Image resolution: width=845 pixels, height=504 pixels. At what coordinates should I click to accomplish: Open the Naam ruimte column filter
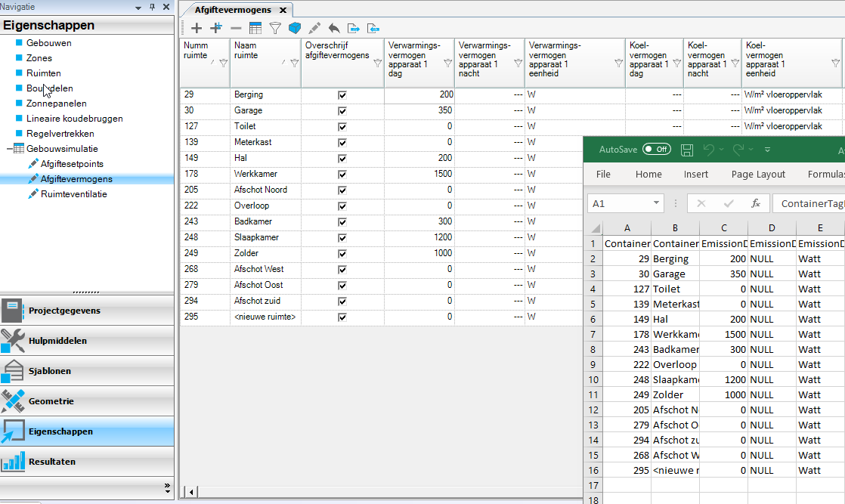pos(294,63)
